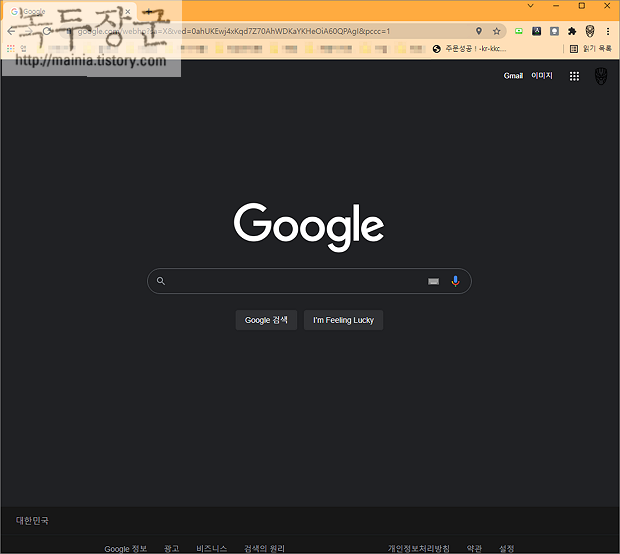Image resolution: width=620 pixels, height=554 pixels.
Task: Open the 개인정보처리방침 footer link
Action: pyautogui.click(x=419, y=548)
